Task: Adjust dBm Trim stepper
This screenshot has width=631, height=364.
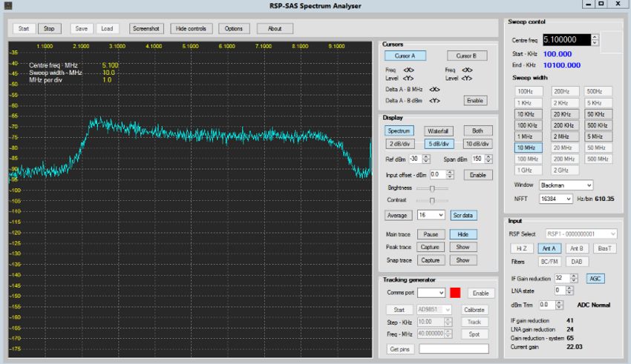Action: (559, 305)
